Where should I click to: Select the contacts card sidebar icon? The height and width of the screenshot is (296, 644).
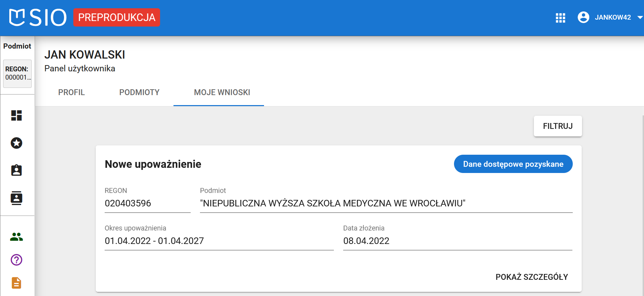pyautogui.click(x=17, y=198)
